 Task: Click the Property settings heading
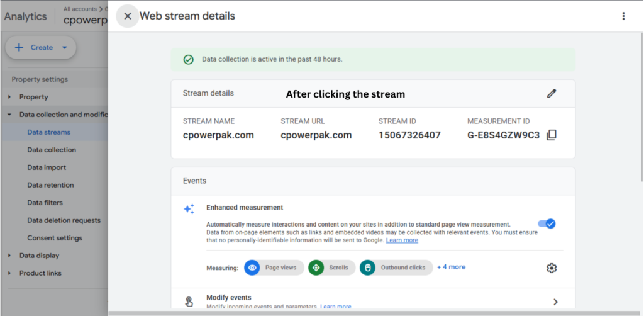point(40,79)
